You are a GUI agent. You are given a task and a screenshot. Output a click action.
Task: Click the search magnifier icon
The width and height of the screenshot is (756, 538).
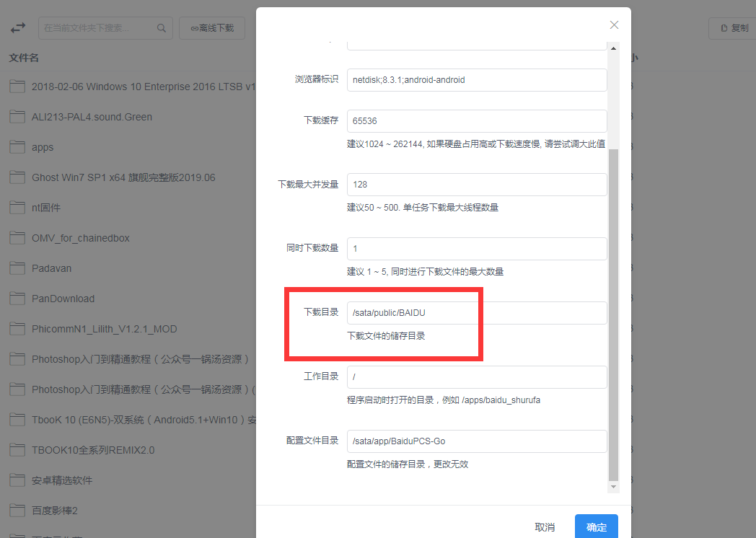(162, 28)
